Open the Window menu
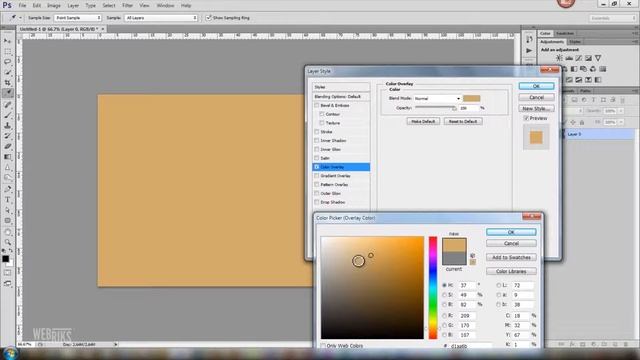The image size is (640, 360). point(165,5)
